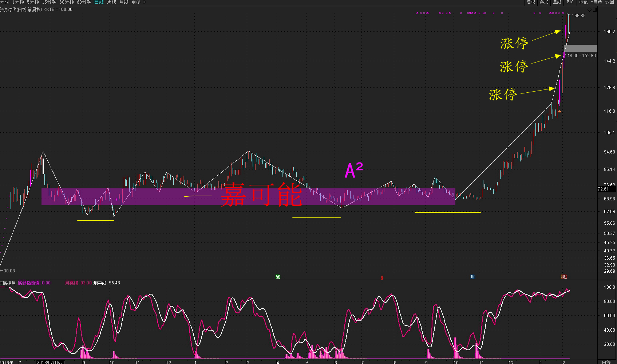Select the 日线 daily chart tab
Viewport: 617px width, 364px height.
pos(99,2)
